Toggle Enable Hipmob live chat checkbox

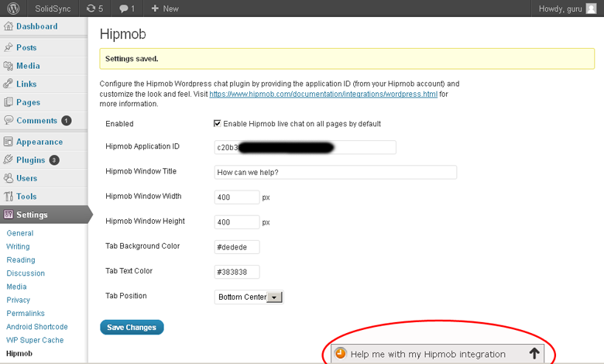point(218,123)
